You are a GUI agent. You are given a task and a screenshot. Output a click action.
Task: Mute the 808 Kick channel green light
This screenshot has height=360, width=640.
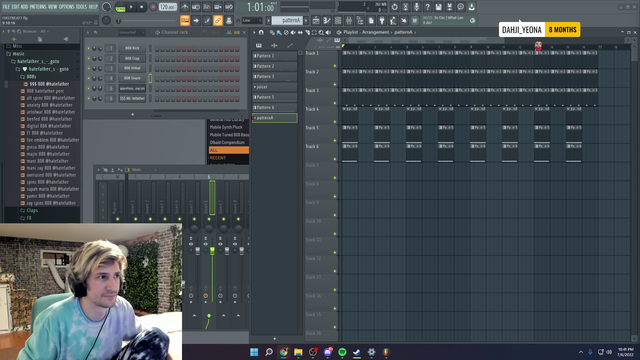[89, 48]
